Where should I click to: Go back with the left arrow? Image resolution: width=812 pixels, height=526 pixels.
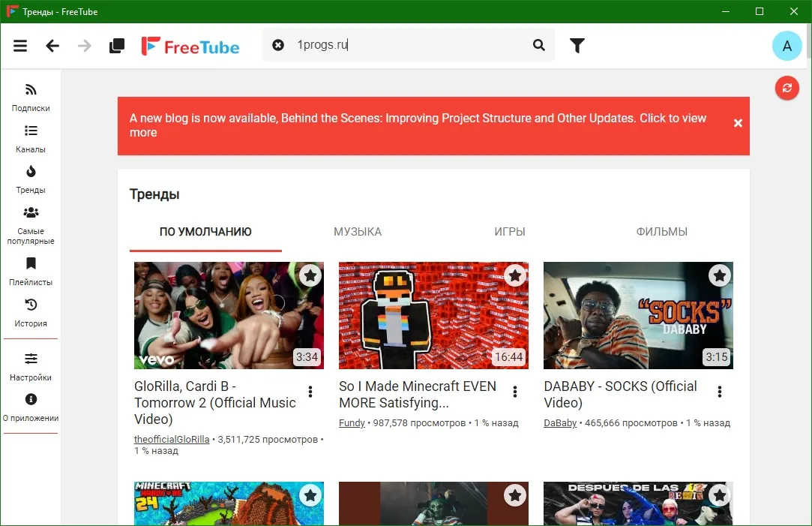pos(52,46)
